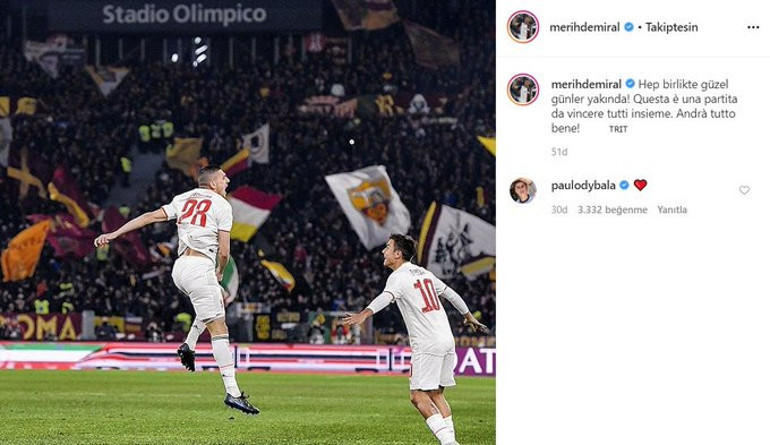
Task: Open paulodybala's profile picture
Action: (523, 190)
